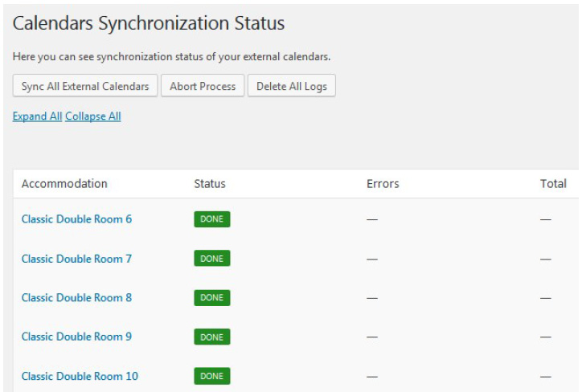Click the Errors dash for Room 8
Screen dimensions: 582x392
372,298
